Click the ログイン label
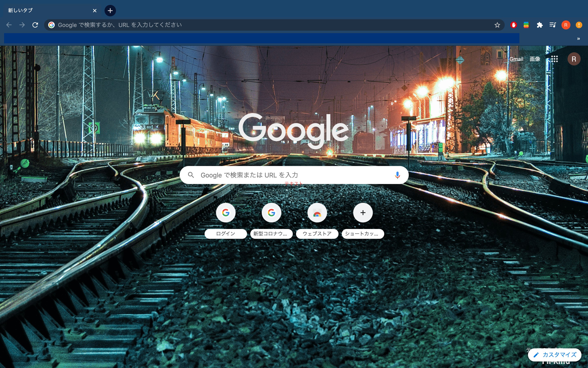This screenshot has height=368, width=588. click(226, 234)
